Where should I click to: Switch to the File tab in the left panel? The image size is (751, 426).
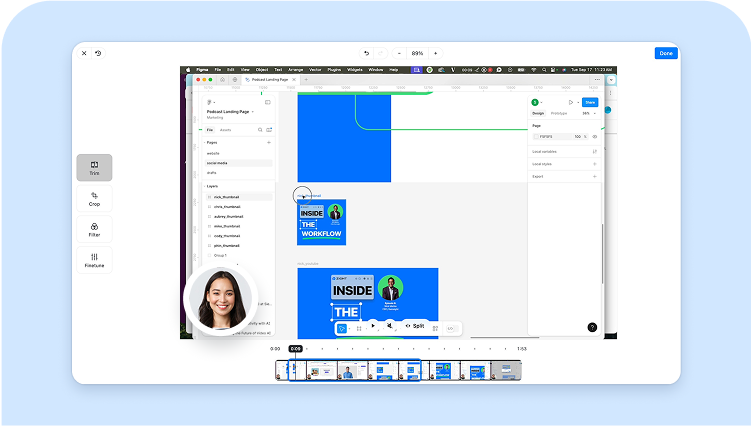(x=210, y=130)
